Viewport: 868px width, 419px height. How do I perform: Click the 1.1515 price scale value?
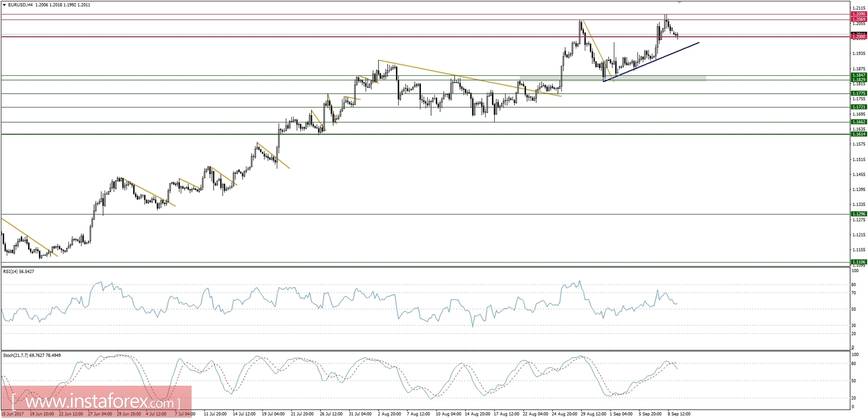(859, 159)
